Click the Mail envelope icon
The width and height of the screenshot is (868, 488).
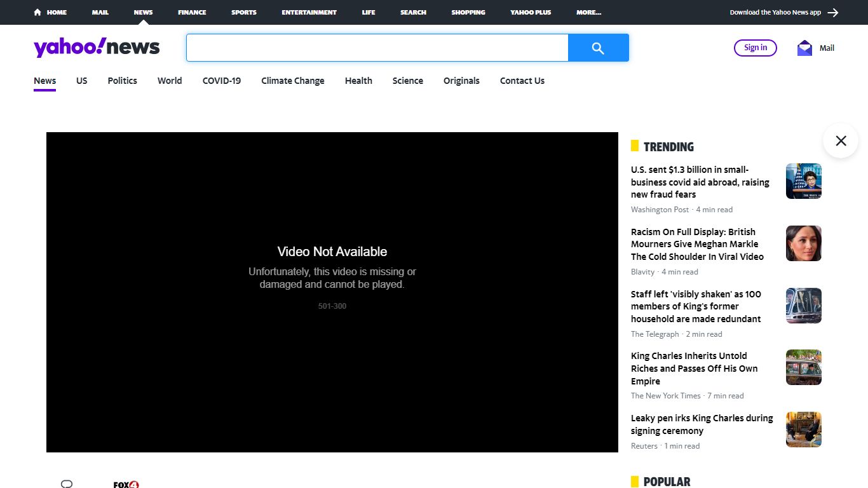pyautogui.click(x=804, y=48)
